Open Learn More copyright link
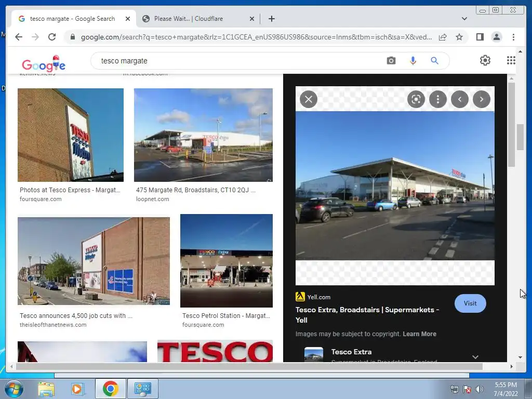532x399 pixels. (419, 334)
